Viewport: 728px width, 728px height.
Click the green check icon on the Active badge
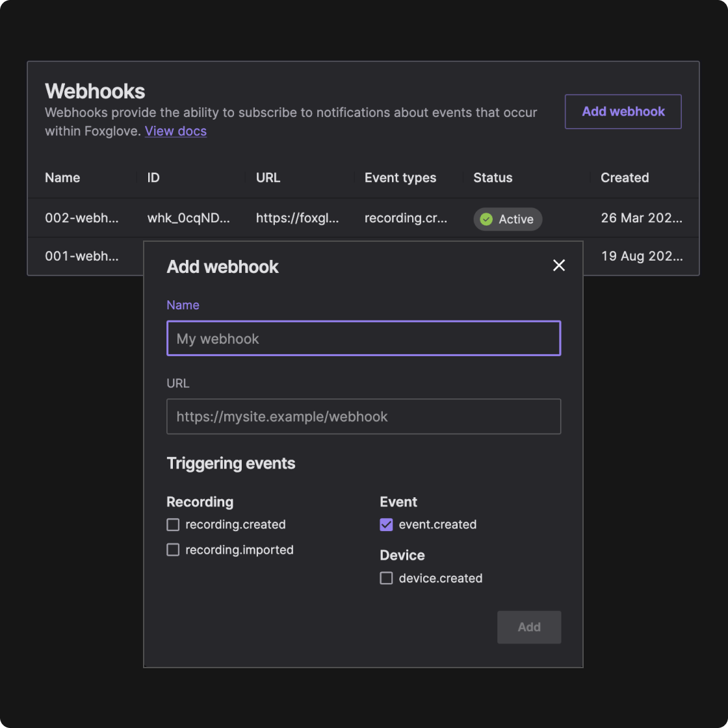point(485,219)
